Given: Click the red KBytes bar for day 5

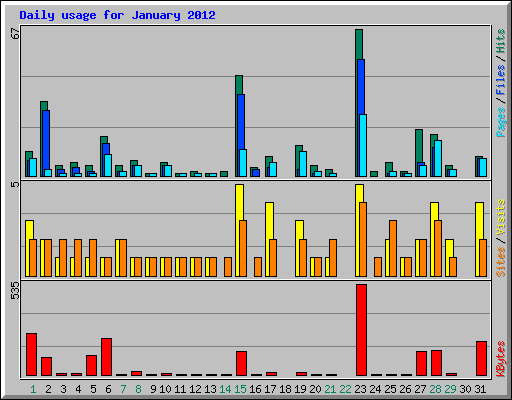Looking at the screenshot, I should 91,365.
